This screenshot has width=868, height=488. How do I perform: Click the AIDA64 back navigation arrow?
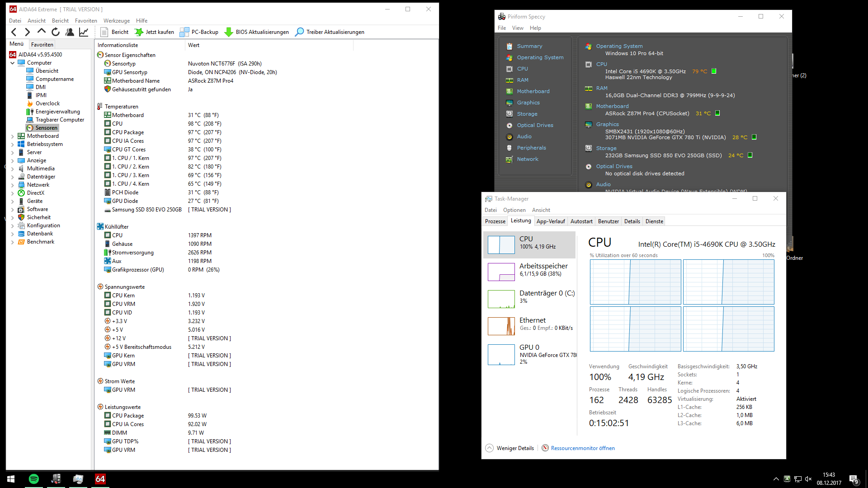[14, 32]
